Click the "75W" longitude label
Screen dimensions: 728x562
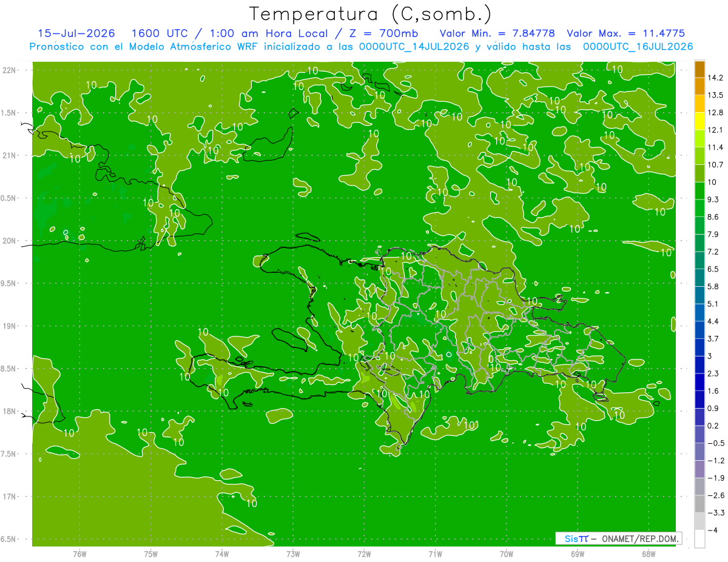150,554
